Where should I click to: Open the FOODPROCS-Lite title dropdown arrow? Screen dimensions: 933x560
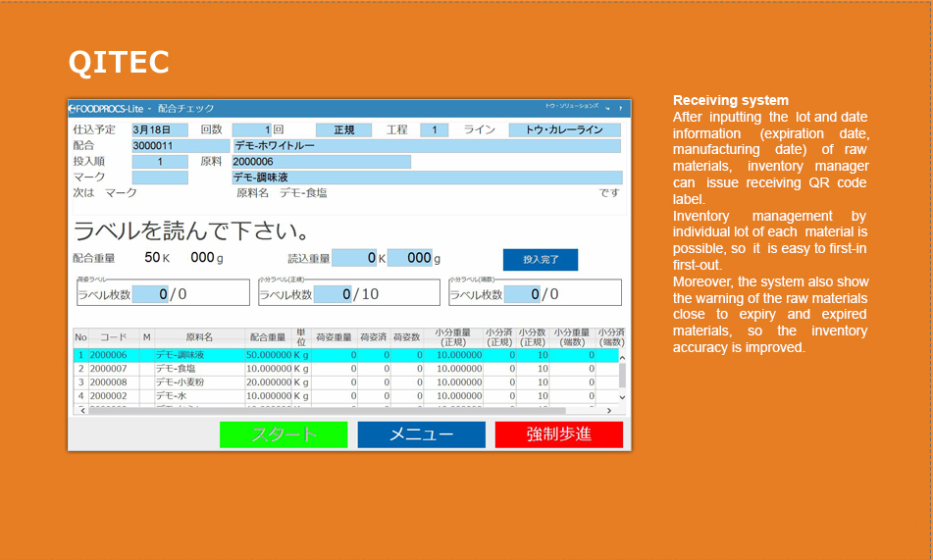(x=149, y=108)
